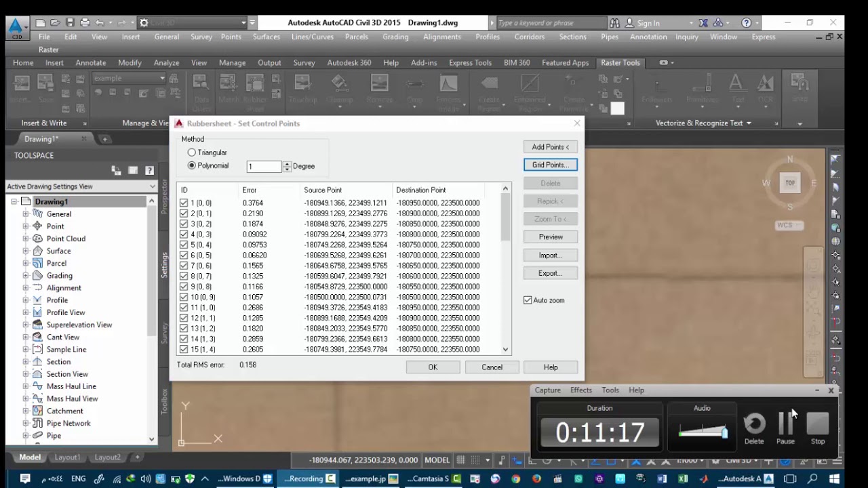Toggle the Auto zoom checkbox
Viewport: 868px width, 488px height.
tap(528, 300)
